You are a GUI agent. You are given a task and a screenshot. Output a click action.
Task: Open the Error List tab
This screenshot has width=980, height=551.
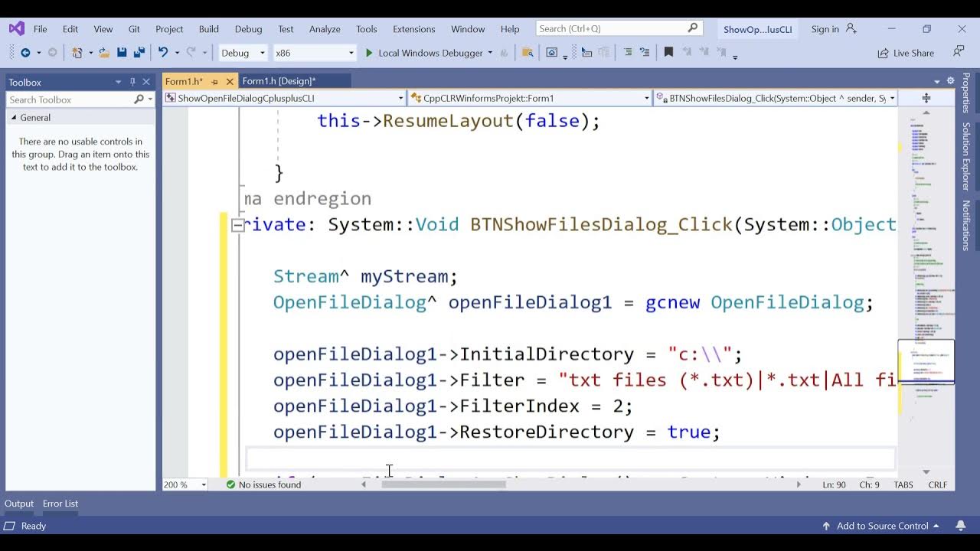pyautogui.click(x=60, y=504)
